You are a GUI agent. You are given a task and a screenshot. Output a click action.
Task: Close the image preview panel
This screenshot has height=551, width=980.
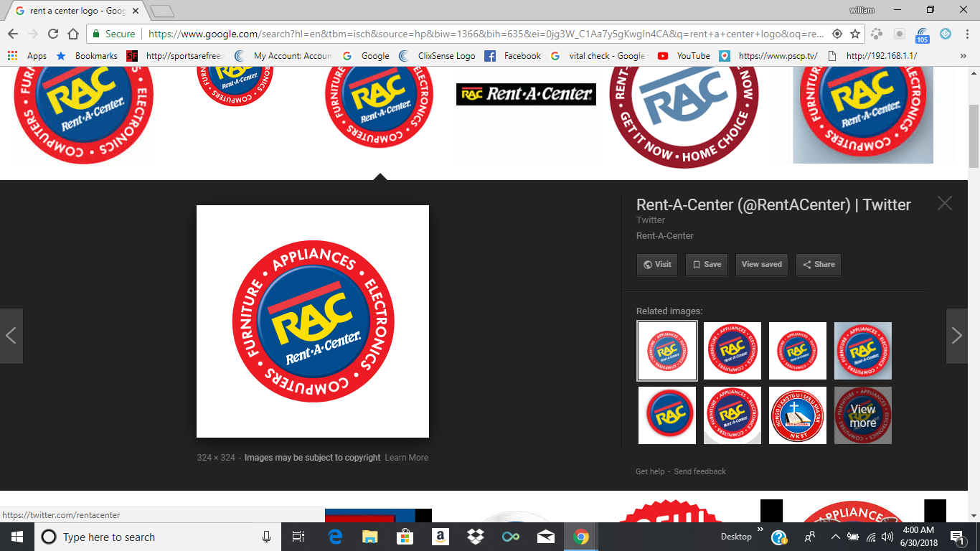[944, 203]
